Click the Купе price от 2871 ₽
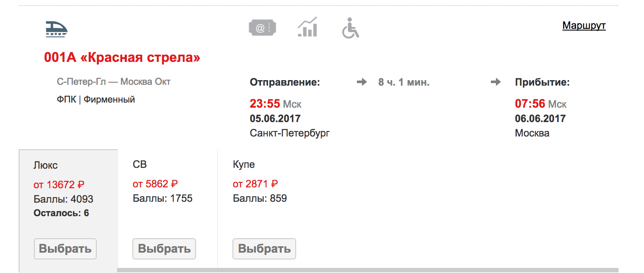The width and height of the screenshot is (644, 273). click(255, 184)
